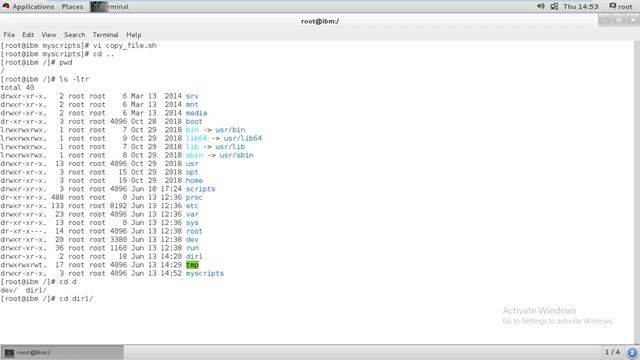Click the 'etc' directory name
Screen dimensions: 640x360
pyautogui.click(x=192, y=206)
